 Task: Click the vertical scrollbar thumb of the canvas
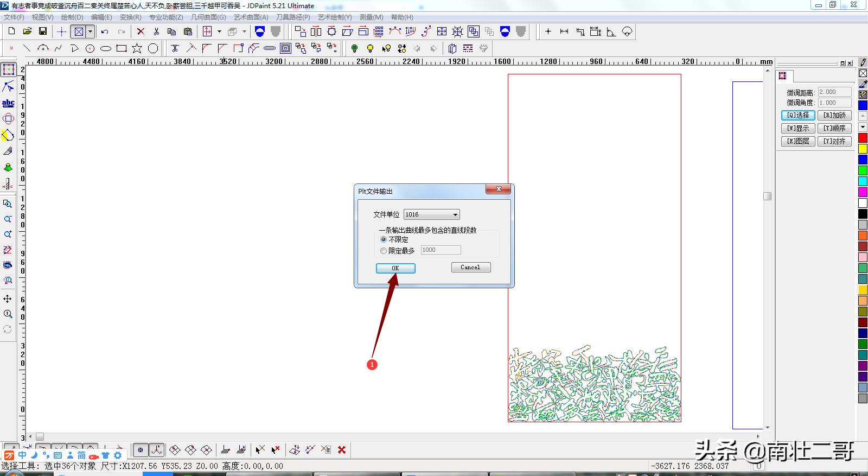(x=767, y=196)
